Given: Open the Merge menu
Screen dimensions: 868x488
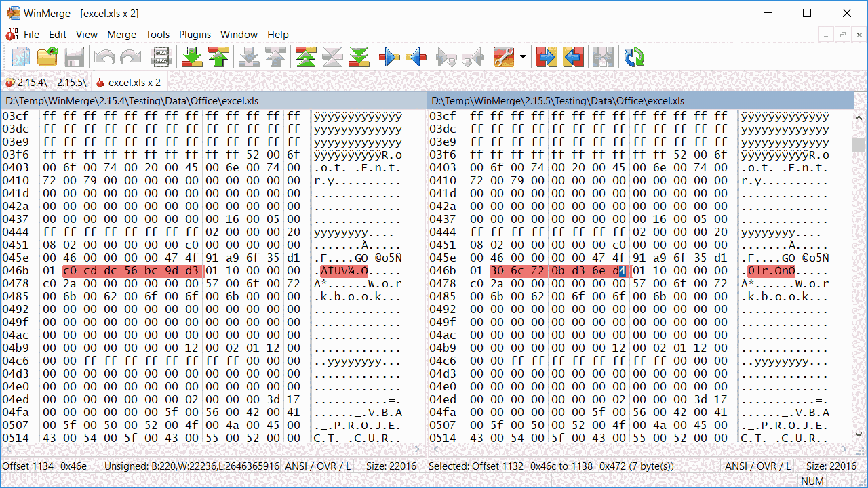Looking at the screenshot, I should point(121,35).
